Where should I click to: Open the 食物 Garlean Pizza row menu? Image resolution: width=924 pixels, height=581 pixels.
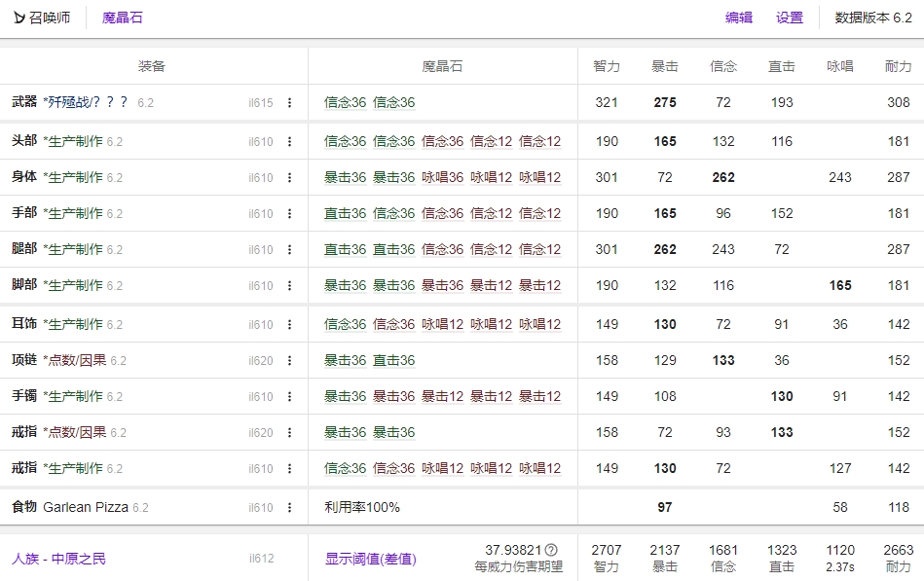click(x=289, y=508)
